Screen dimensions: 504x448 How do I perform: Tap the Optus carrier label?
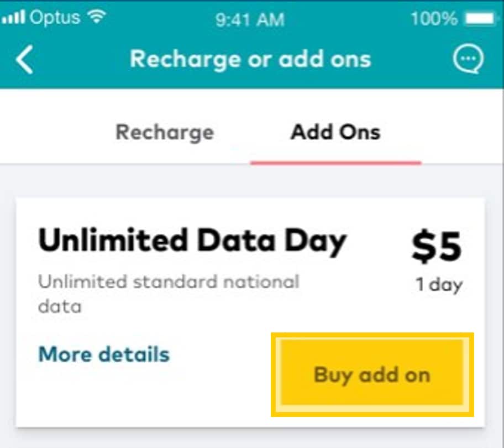coord(55,18)
